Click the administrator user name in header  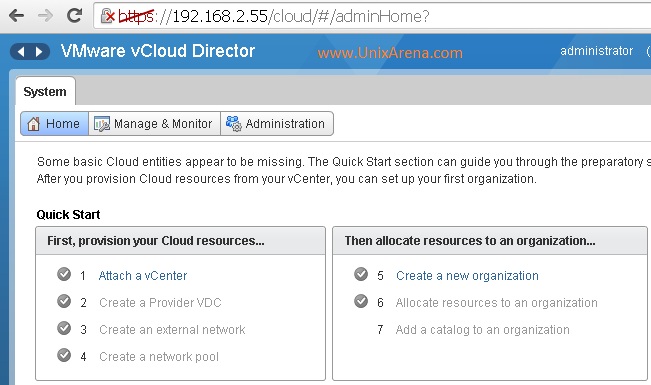click(596, 51)
